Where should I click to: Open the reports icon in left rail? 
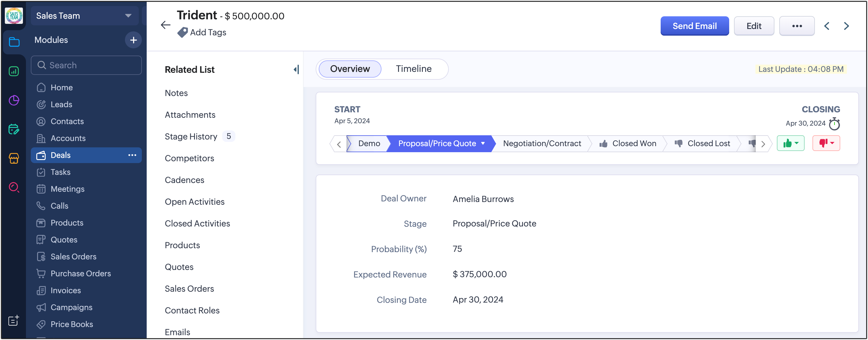14,71
